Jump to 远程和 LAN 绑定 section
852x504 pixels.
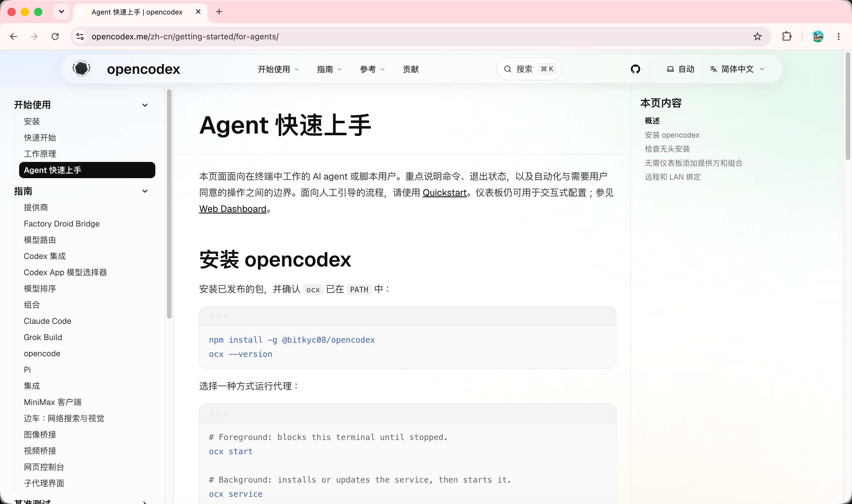[673, 177]
